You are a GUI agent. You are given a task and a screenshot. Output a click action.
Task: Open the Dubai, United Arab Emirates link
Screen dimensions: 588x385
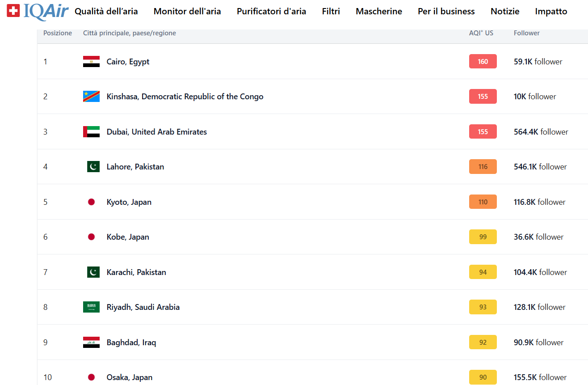[157, 132]
